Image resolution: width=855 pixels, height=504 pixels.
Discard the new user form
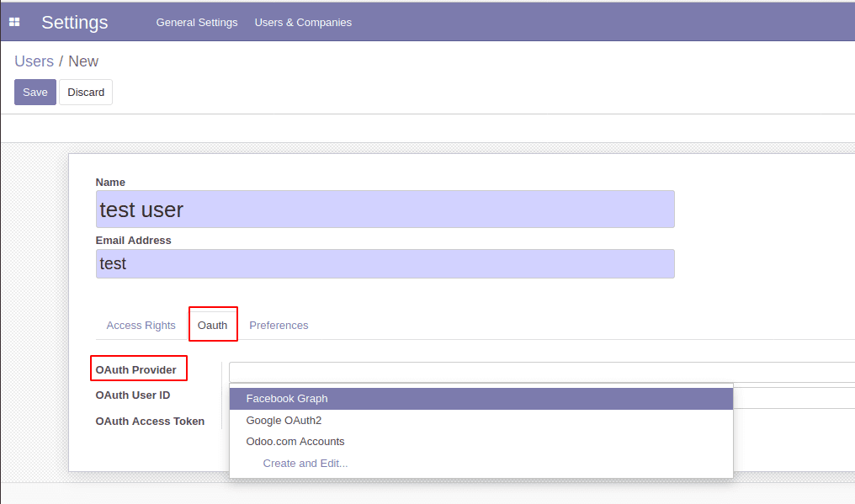pos(86,93)
